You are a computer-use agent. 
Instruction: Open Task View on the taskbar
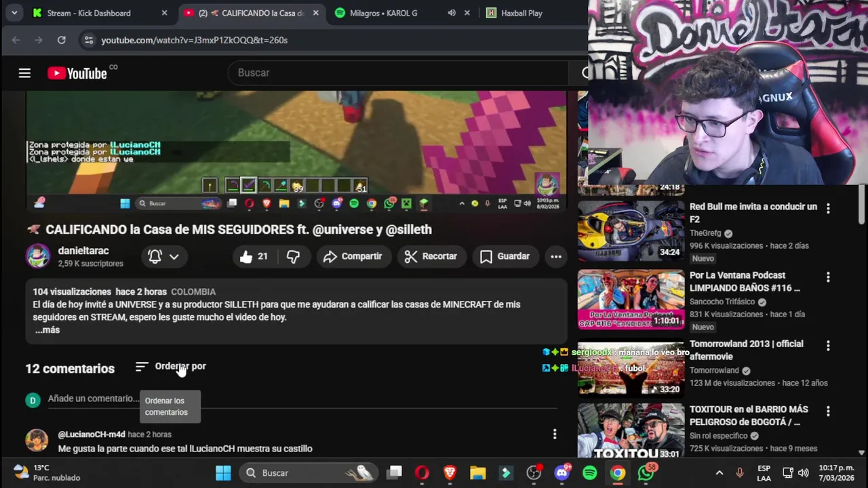pyautogui.click(x=395, y=473)
